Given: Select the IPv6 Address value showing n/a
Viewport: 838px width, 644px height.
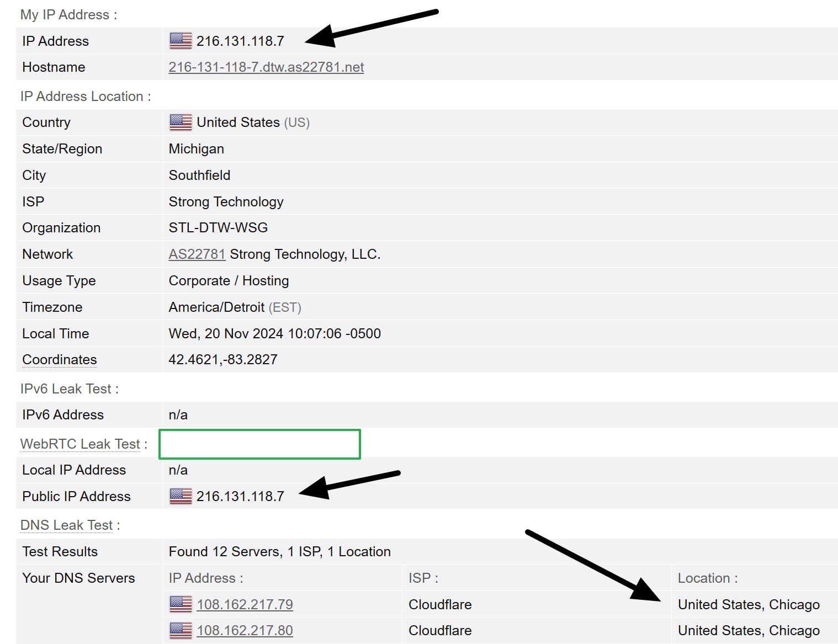Looking at the screenshot, I should click(178, 414).
